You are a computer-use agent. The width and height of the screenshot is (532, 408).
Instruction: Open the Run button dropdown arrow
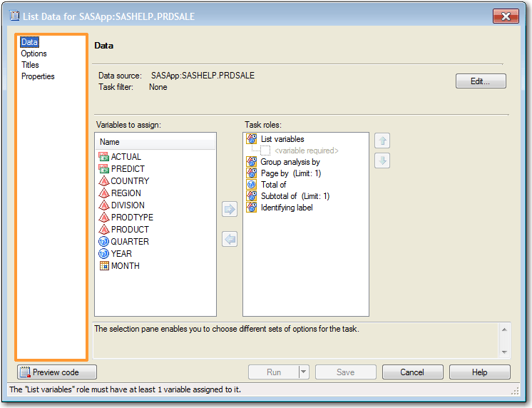coord(303,372)
